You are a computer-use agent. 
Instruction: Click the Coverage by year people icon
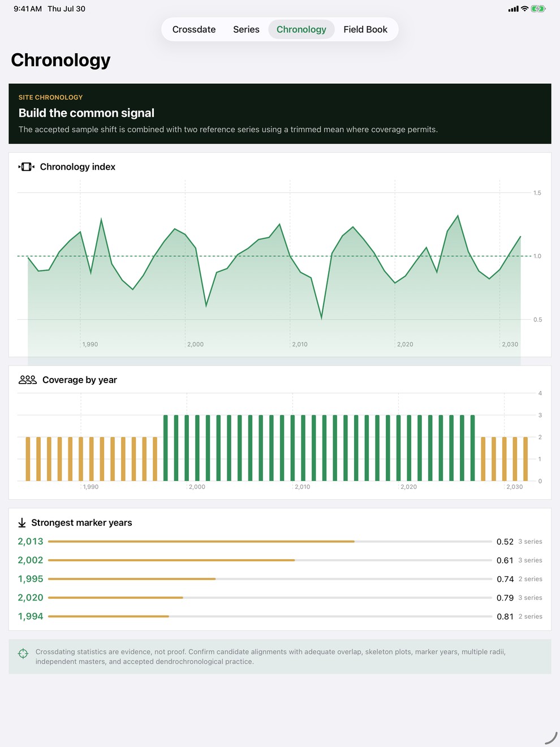tap(28, 380)
